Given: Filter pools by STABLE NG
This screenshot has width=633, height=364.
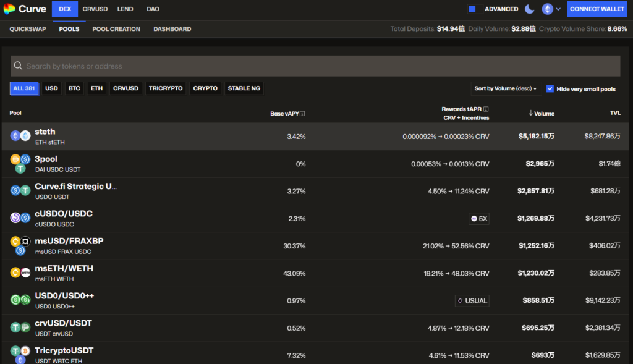Looking at the screenshot, I should [x=244, y=88].
